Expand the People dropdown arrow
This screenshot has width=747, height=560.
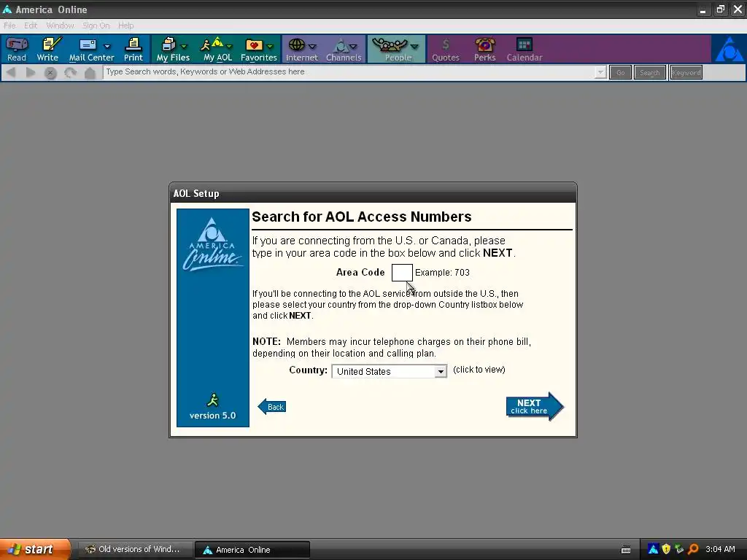click(414, 46)
